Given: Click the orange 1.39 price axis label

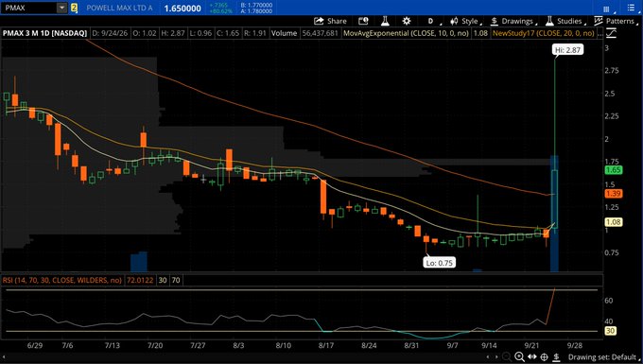Looking at the screenshot, I should point(613,194).
